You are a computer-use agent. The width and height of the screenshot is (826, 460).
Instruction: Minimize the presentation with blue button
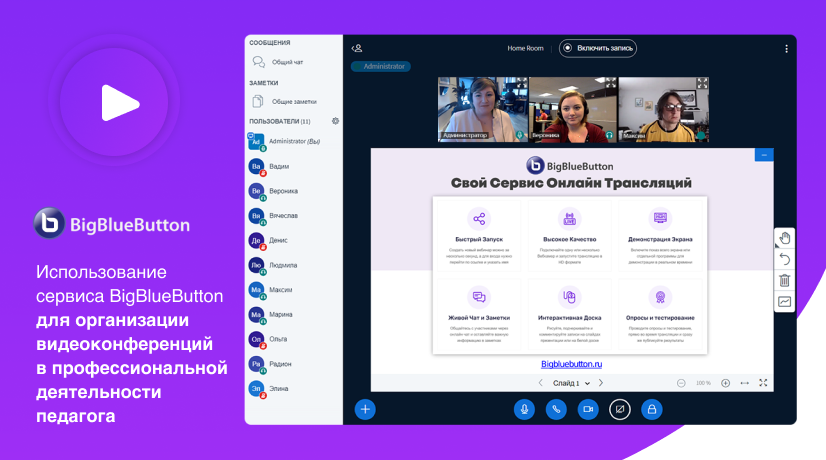[764, 155]
